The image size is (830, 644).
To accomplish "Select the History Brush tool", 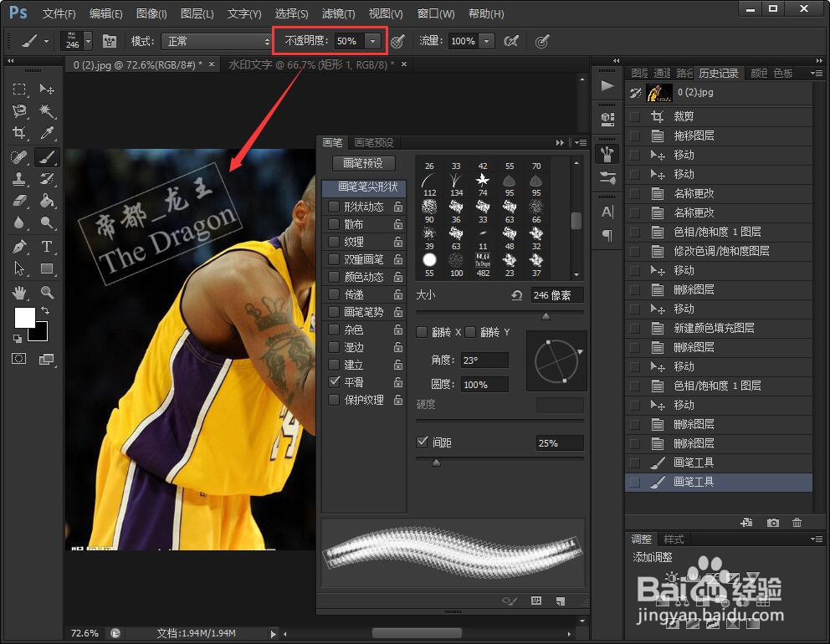I will click(x=47, y=179).
